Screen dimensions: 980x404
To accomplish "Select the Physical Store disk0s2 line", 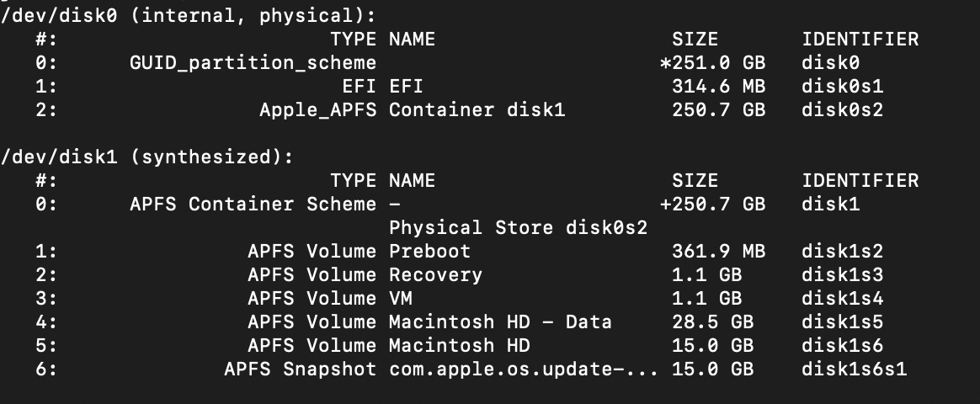I will coord(518,227).
